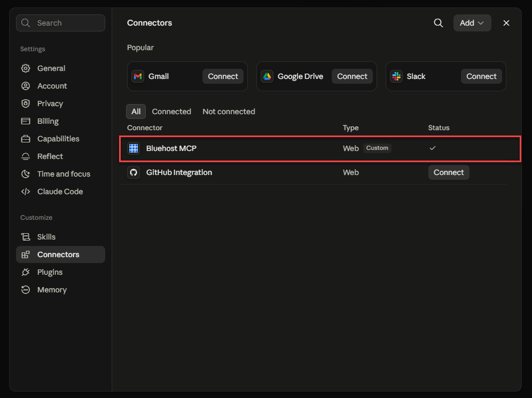532x398 pixels.
Task: Click the Slack card label
Action: [x=416, y=76]
